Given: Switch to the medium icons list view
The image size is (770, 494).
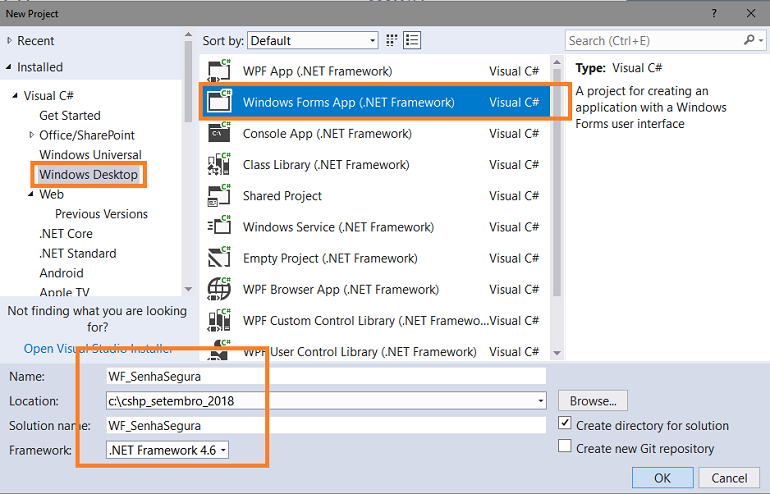Looking at the screenshot, I should pos(412,40).
